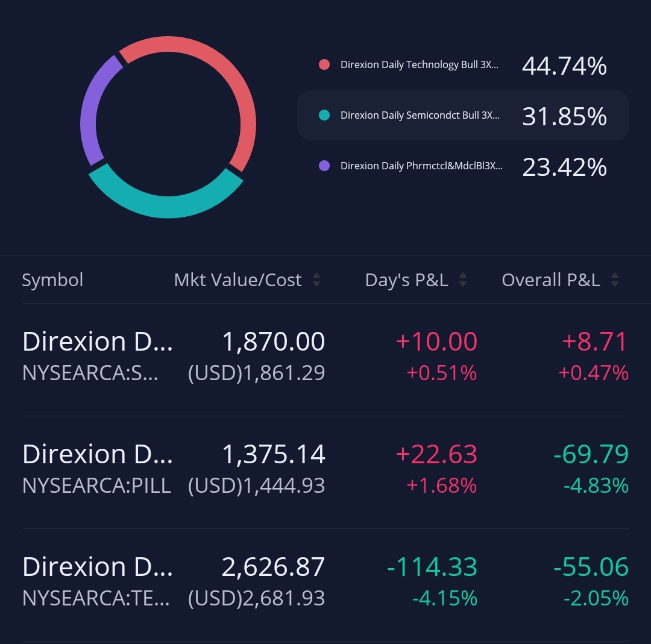This screenshot has width=651, height=644.
Task: Click day's P&L +22.63
Action: pos(436,454)
